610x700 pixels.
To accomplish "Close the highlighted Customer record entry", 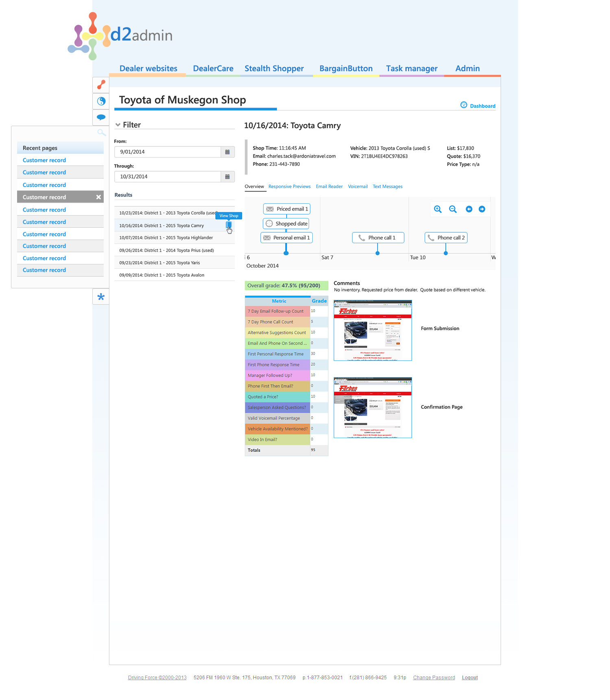I will 98,197.
